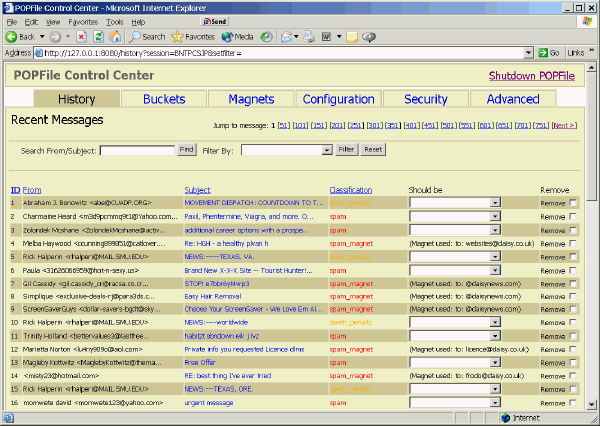Switch to the Configuration tab
The image size is (600, 426).
tap(339, 99)
